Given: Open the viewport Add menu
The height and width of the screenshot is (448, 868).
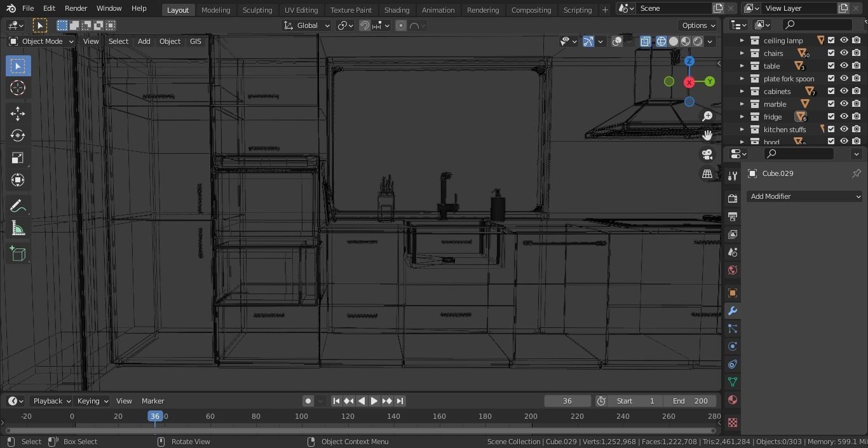Looking at the screenshot, I should pyautogui.click(x=144, y=41).
